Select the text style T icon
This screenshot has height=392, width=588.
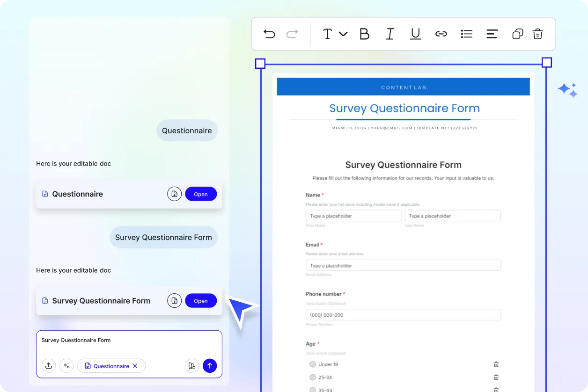point(328,34)
